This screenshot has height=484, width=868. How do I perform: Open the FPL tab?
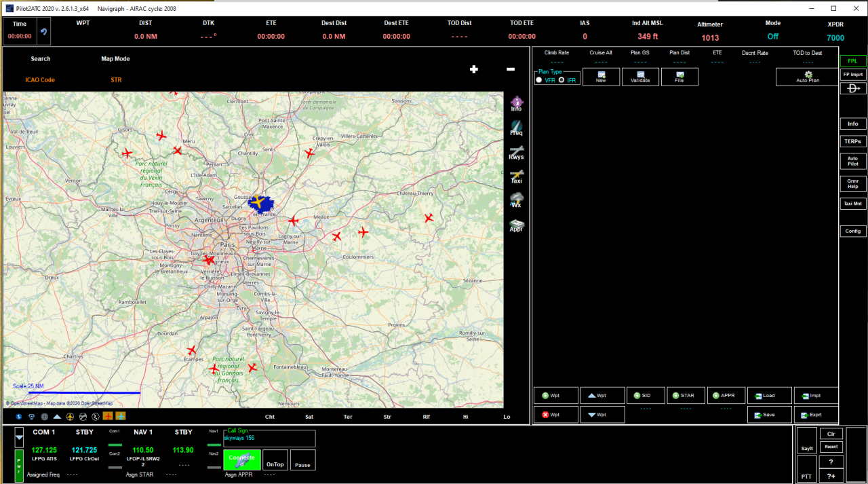[x=853, y=60]
